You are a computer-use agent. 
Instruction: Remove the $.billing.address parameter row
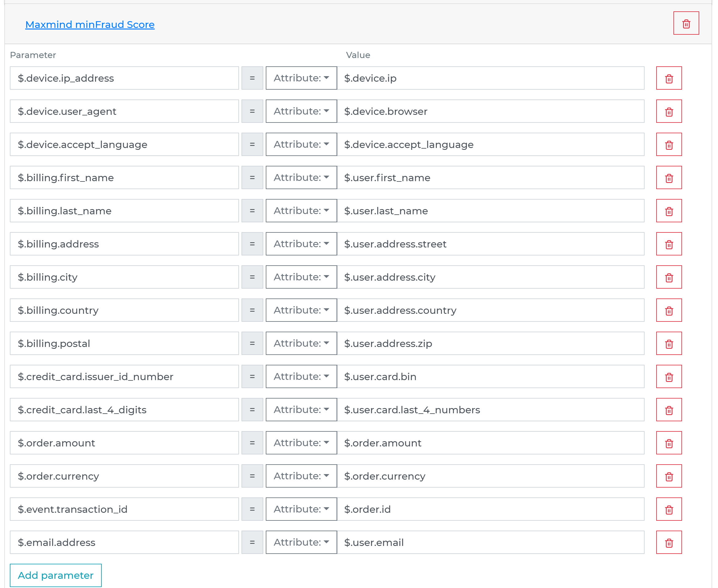point(669,244)
